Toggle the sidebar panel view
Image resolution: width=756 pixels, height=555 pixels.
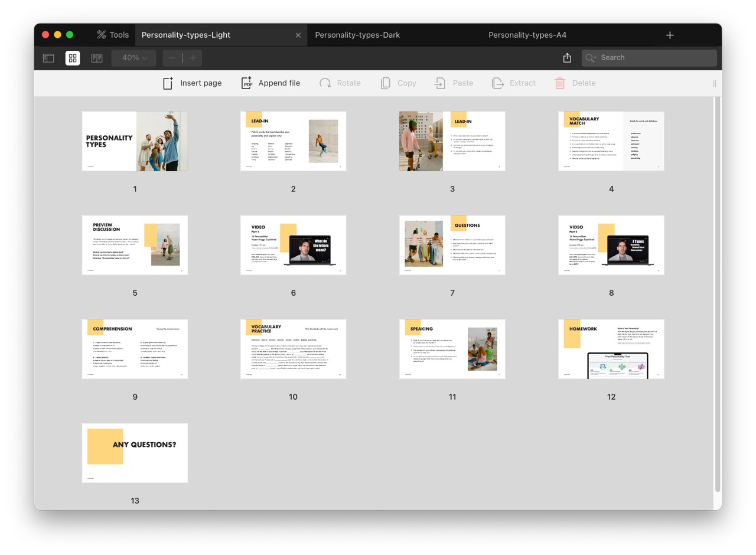pos(48,58)
